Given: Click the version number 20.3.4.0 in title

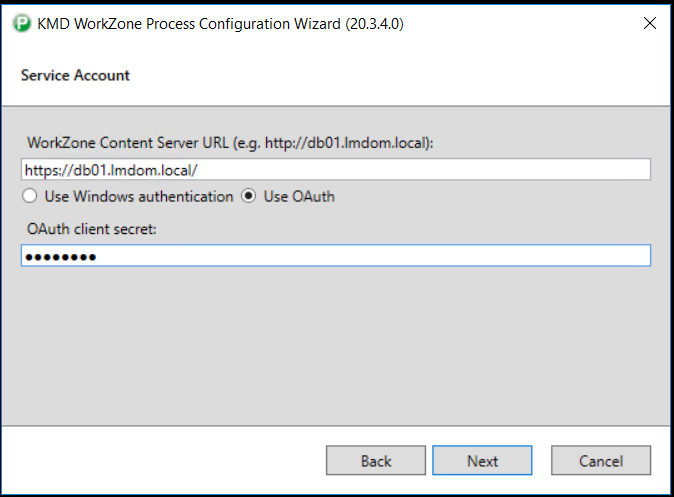Looking at the screenshot, I should (x=375, y=24).
